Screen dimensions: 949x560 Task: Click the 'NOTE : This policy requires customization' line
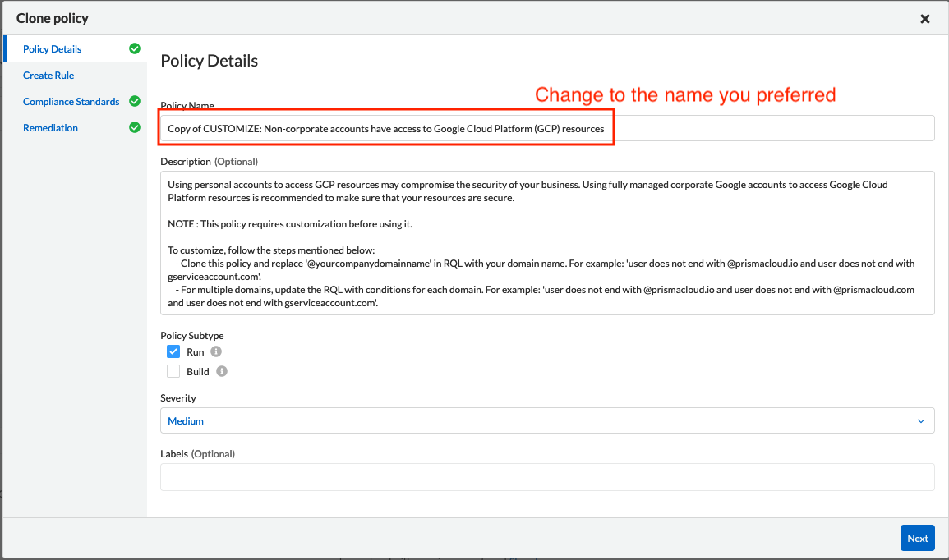click(290, 224)
